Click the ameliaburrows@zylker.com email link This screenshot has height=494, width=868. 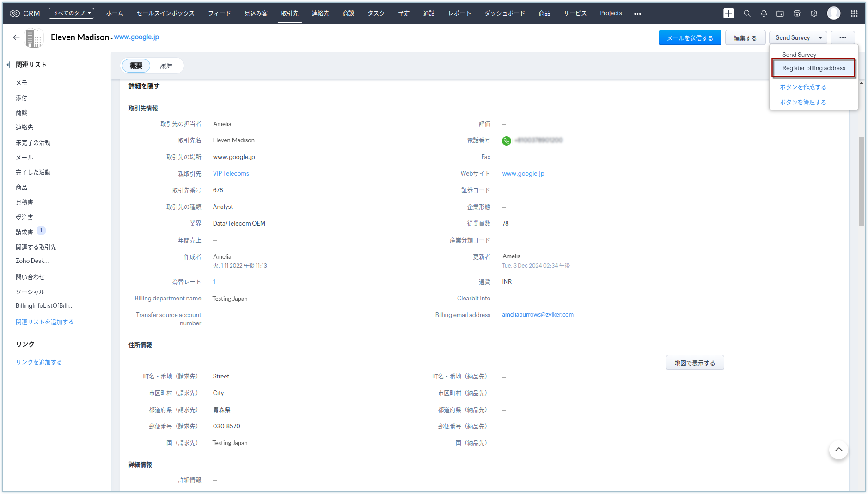[538, 315]
